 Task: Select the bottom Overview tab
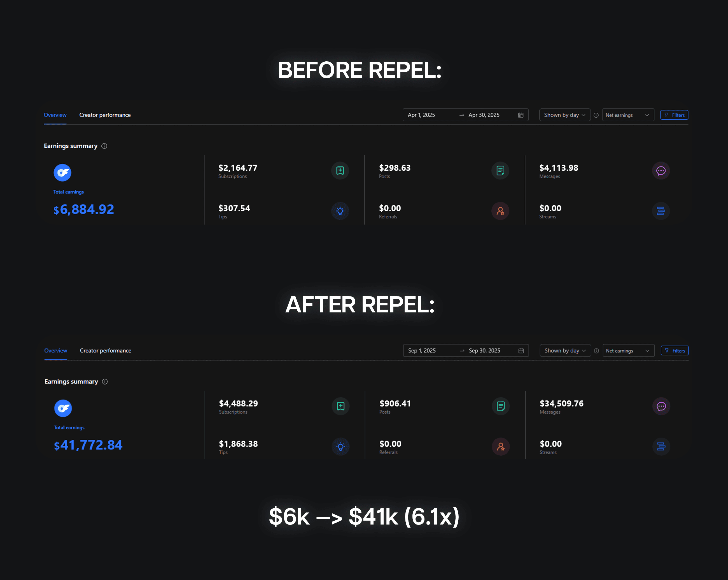(x=56, y=351)
